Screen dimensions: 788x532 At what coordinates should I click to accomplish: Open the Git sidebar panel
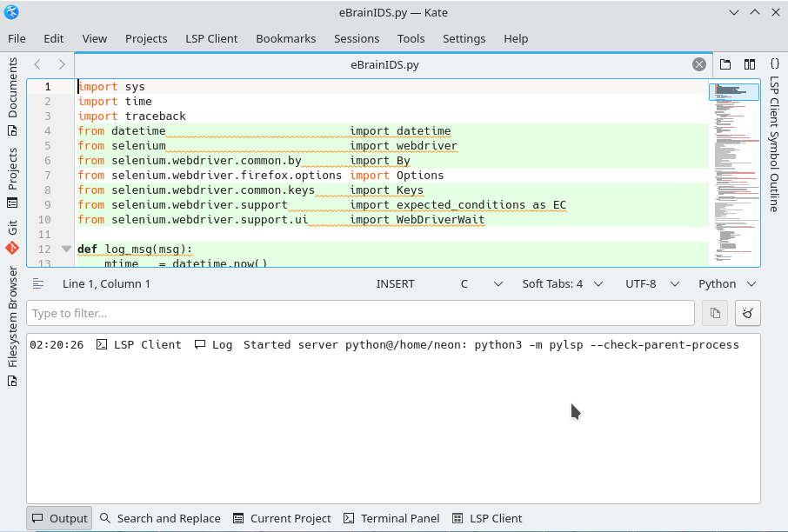pyautogui.click(x=12, y=237)
